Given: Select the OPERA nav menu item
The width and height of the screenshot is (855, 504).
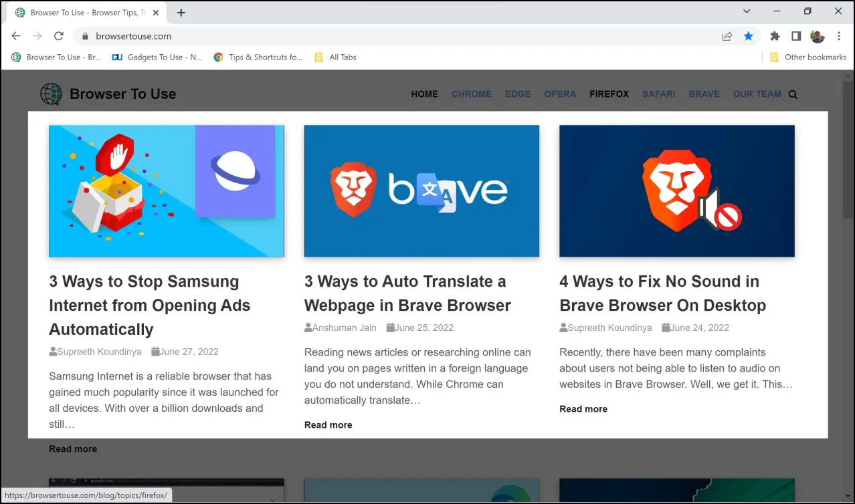Looking at the screenshot, I should coord(560,94).
